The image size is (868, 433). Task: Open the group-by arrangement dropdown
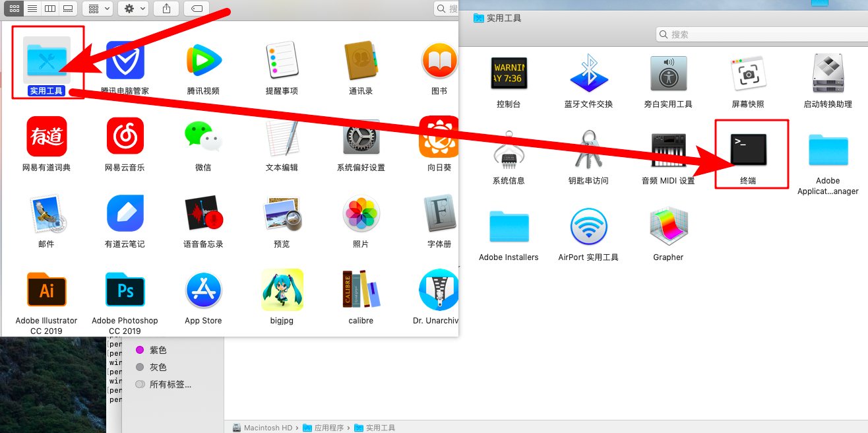[98, 9]
